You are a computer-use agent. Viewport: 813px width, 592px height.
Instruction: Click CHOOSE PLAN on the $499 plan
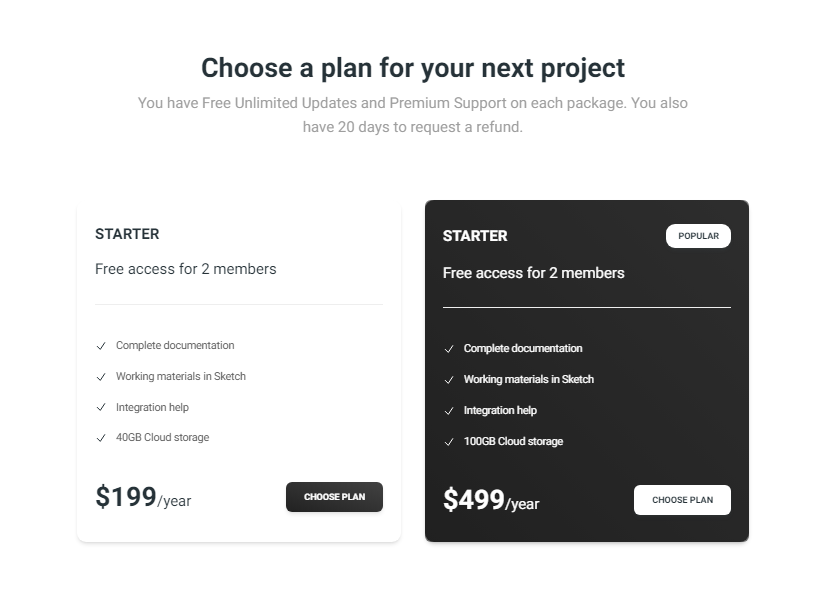tap(682, 499)
